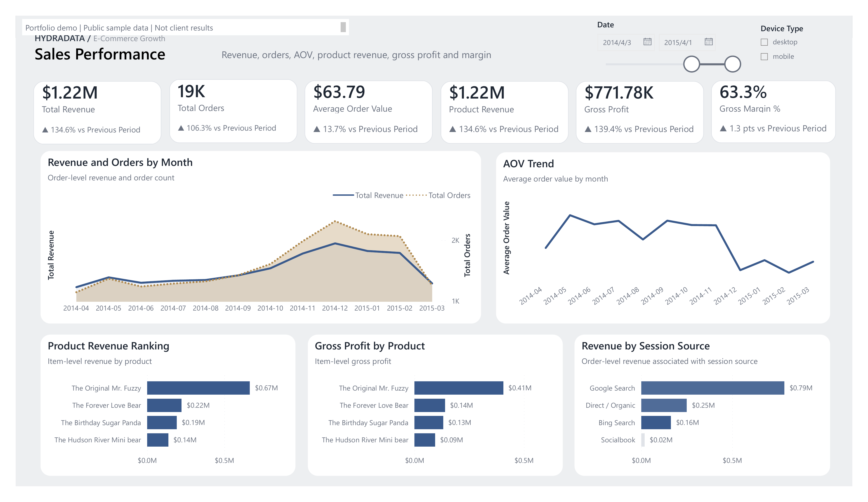The image size is (868, 502).
Task: Select the Bing Search revenue bar
Action: [656, 422]
